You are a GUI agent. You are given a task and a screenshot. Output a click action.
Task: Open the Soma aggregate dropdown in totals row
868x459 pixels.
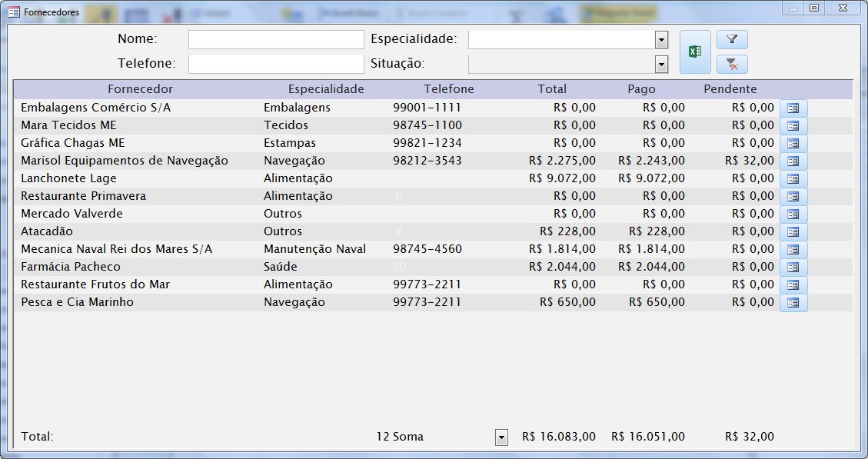point(501,437)
